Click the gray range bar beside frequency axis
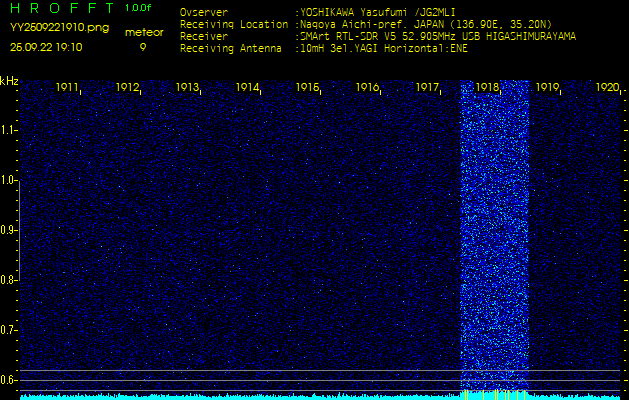 (x=19, y=230)
